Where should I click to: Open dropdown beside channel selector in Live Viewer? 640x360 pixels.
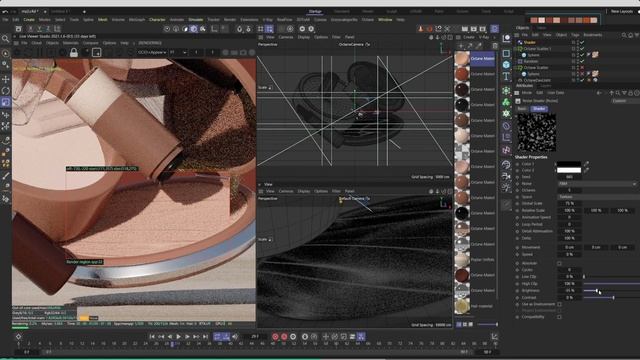click(x=178, y=53)
